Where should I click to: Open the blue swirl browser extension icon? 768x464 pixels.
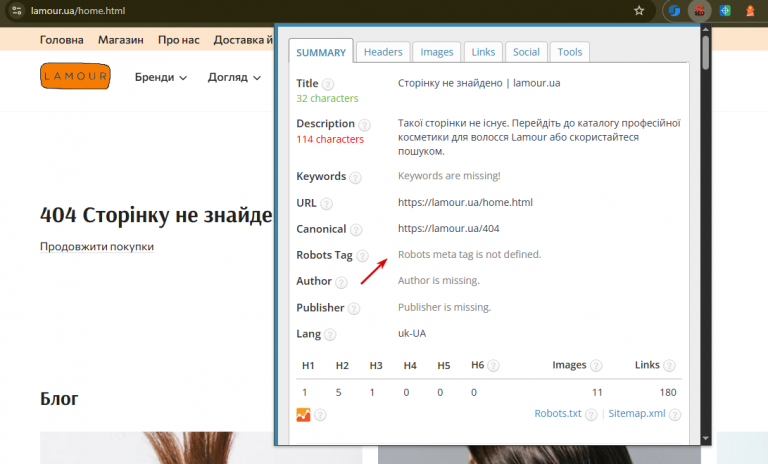tap(674, 10)
